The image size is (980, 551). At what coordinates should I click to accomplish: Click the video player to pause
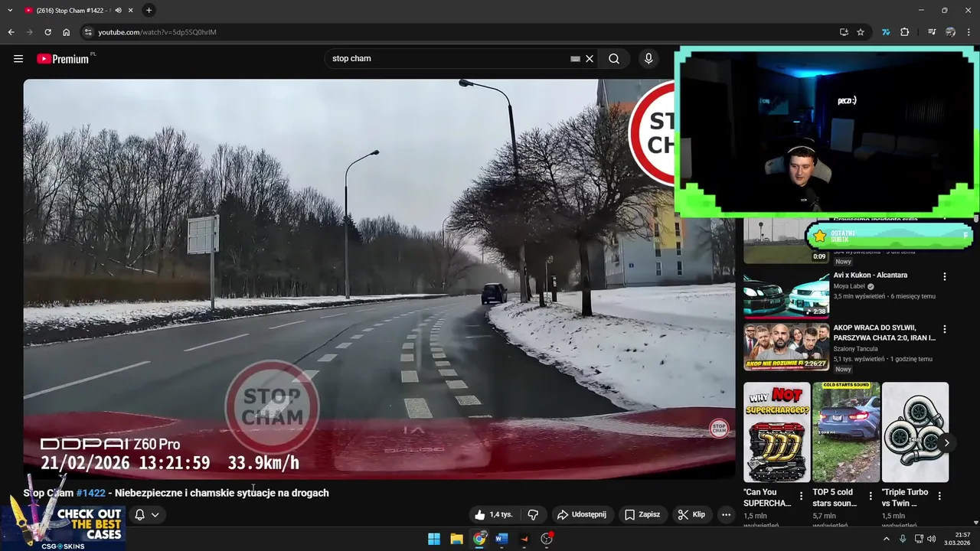[379, 279]
